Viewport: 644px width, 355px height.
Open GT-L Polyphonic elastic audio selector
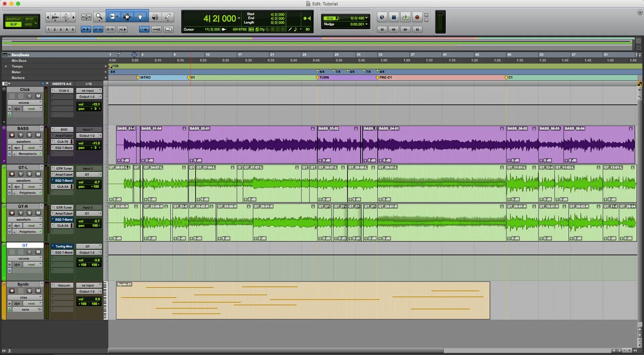tap(28, 192)
